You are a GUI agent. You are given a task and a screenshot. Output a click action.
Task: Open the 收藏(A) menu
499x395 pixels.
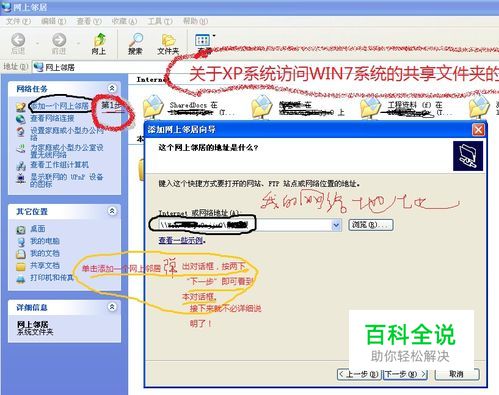pyautogui.click(x=124, y=21)
